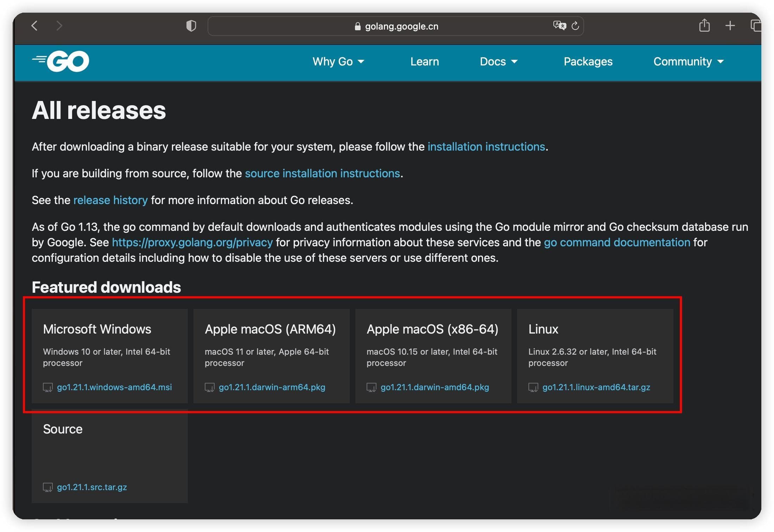Viewport: 774px width, 532px height.
Task: Click download icon beside windows-amd64.msi
Action: (x=47, y=387)
